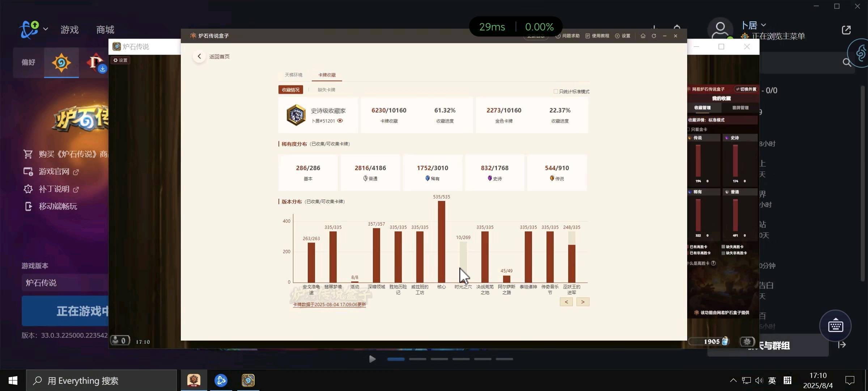This screenshot has height=391, width=868.
Task: Select the 卡牌收藏 tab
Action: point(327,75)
